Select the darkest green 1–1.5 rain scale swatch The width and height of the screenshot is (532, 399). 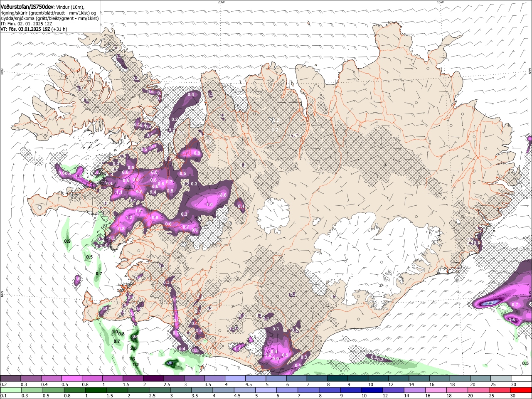[x=96, y=390]
